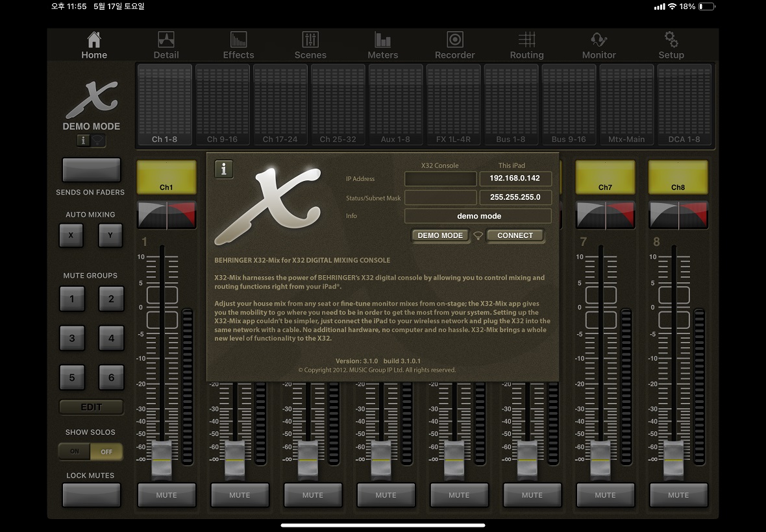Open the Home tab
The image size is (766, 532).
(x=93, y=45)
